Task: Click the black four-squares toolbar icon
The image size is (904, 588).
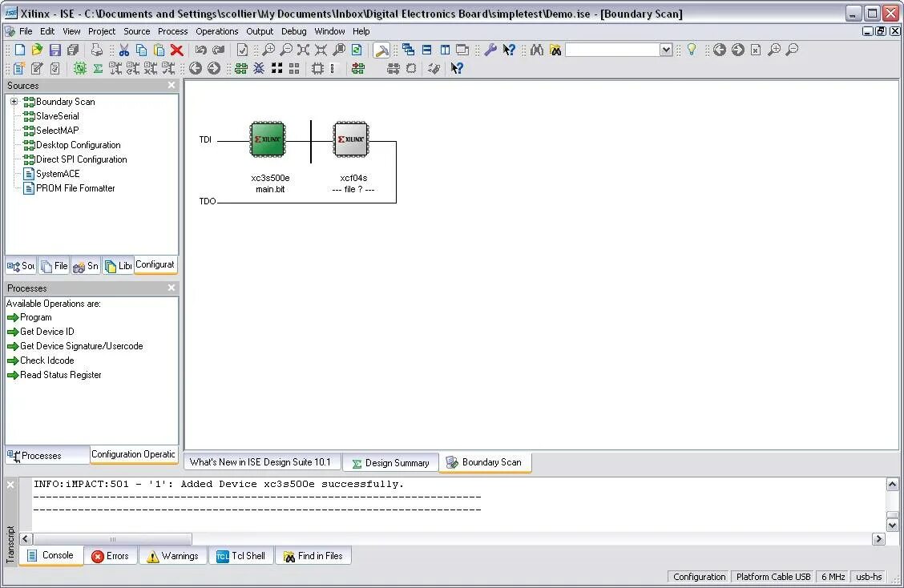Action: click(276, 69)
